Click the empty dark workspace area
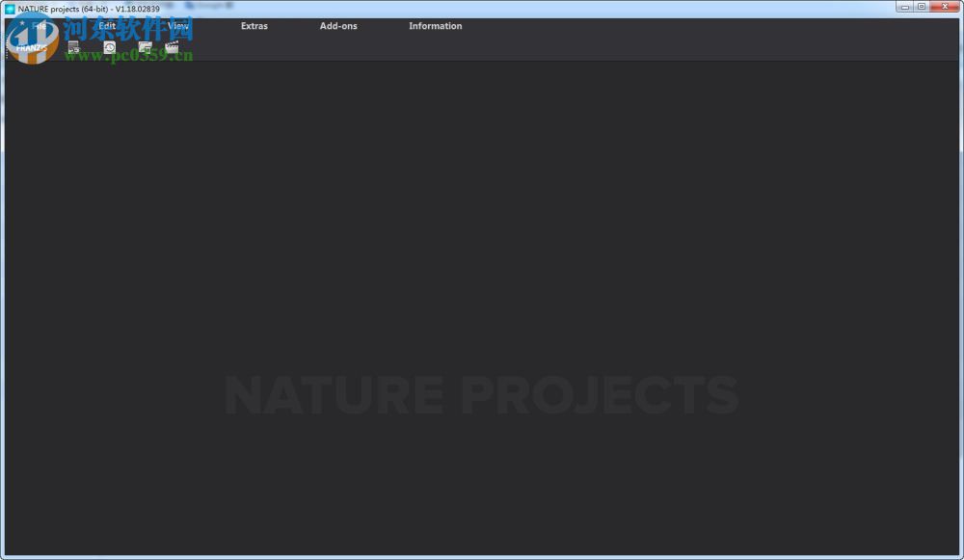964x560 pixels. point(482,241)
